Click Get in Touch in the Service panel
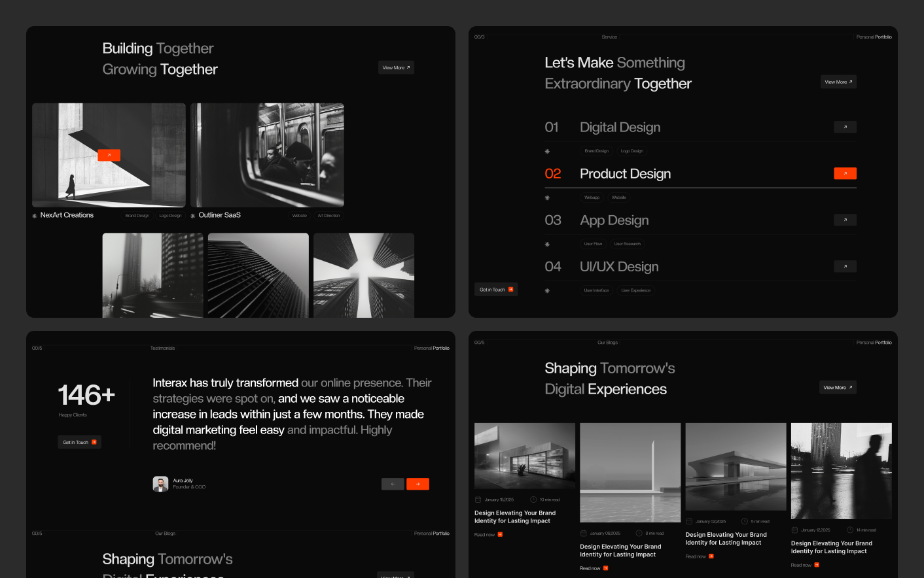924x578 pixels. click(x=496, y=290)
